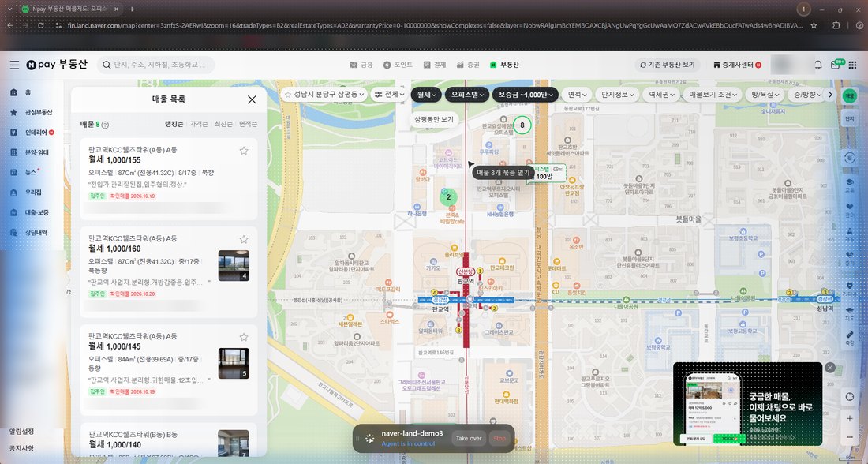Open the notification bell icon

pos(817,65)
